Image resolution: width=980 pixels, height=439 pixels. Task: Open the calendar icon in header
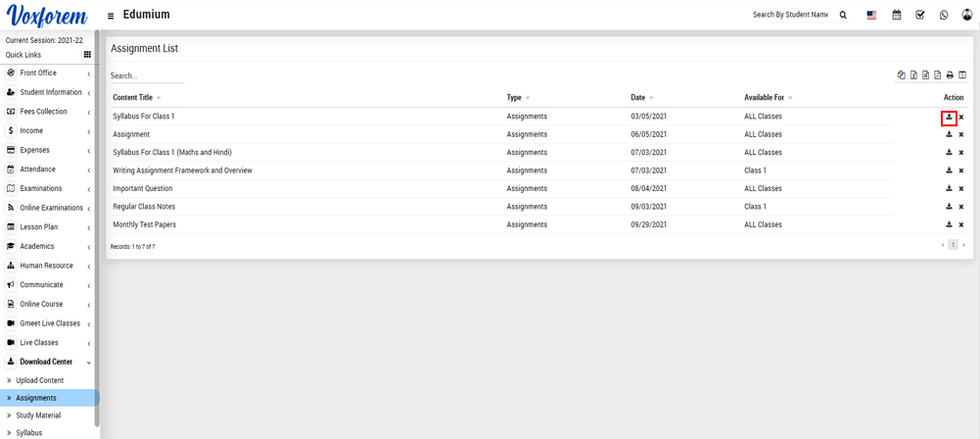[896, 16]
